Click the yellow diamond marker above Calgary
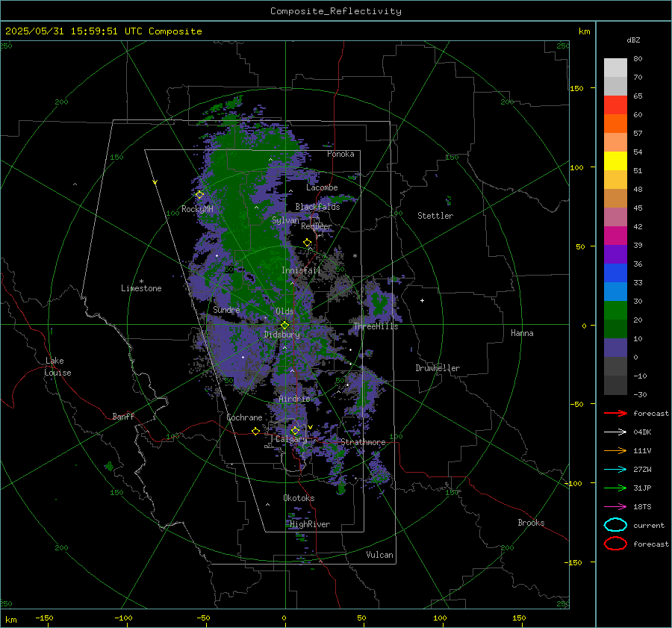The image size is (672, 628). click(295, 430)
